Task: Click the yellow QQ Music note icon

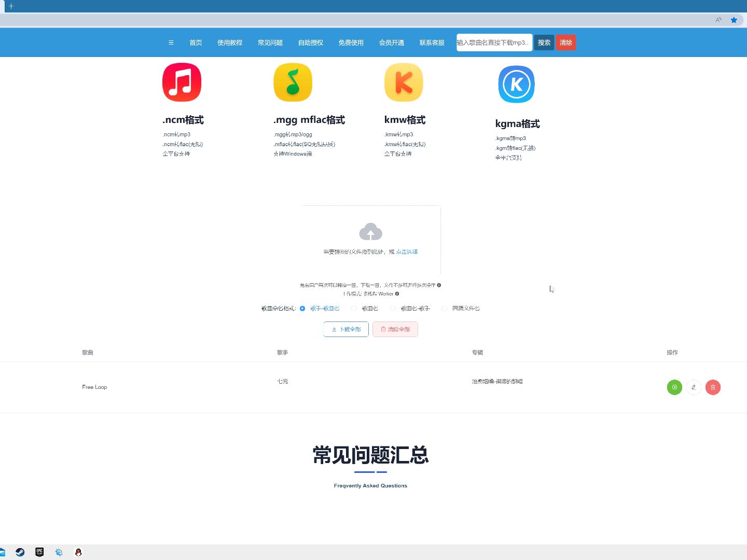Action: click(293, 82)
